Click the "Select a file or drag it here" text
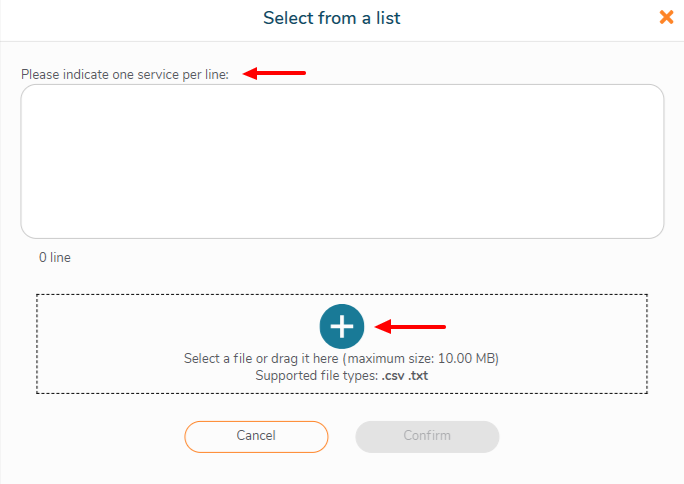The image size is (684, 484). [262, 359]
